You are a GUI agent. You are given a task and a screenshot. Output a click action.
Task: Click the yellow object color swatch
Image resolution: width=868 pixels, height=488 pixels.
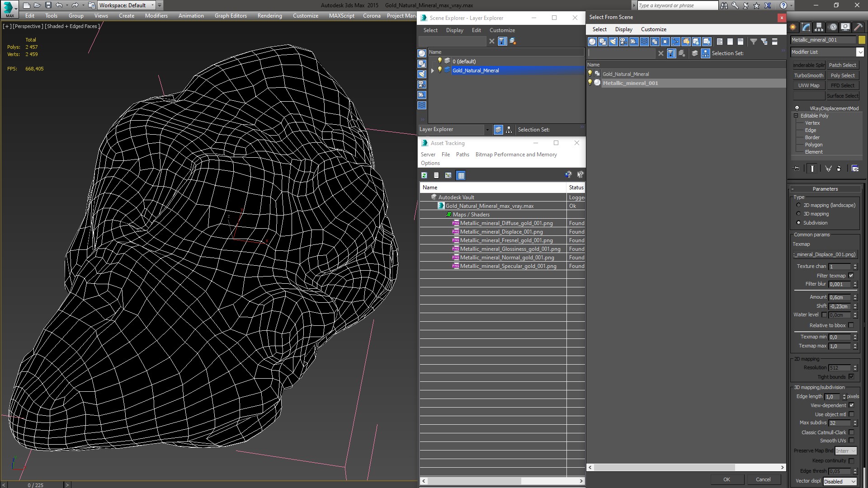[862, 40]
